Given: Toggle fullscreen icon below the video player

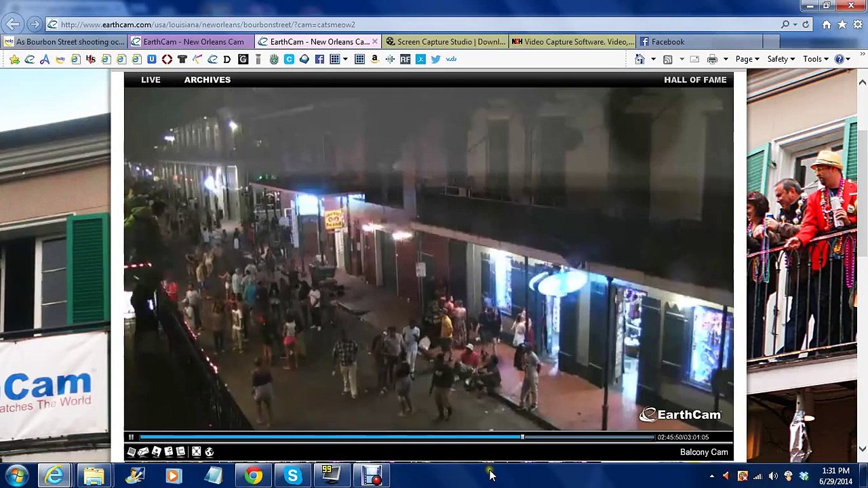Looking at the screenshot, I should pos(196,451).
